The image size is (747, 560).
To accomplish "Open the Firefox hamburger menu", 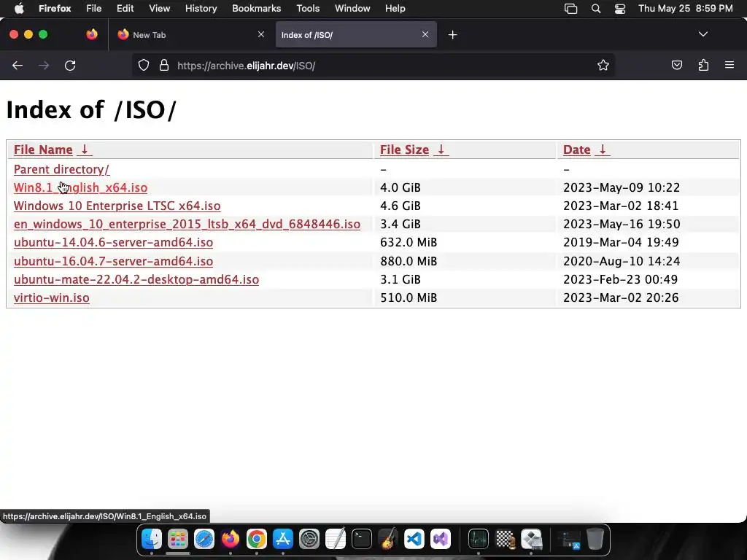I will [x=729, y=65].
